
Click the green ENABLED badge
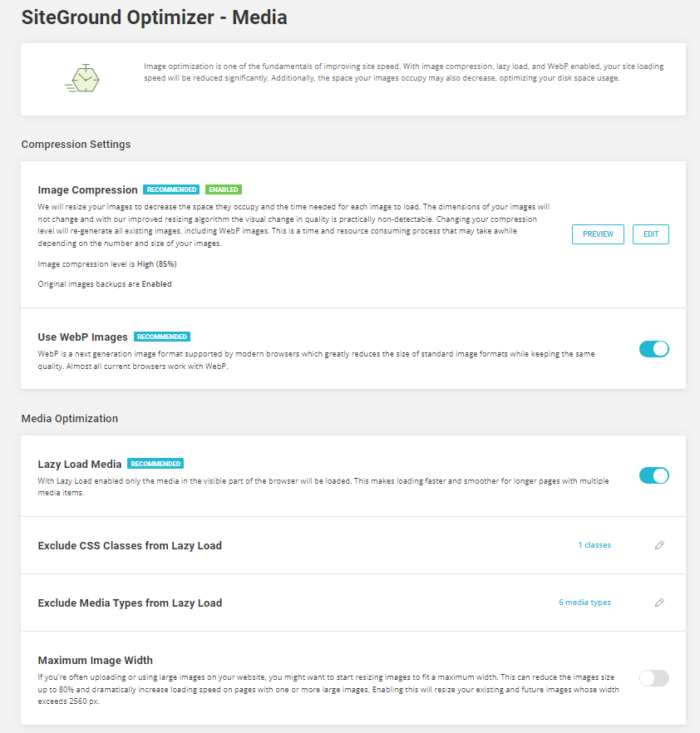[224, 189]
